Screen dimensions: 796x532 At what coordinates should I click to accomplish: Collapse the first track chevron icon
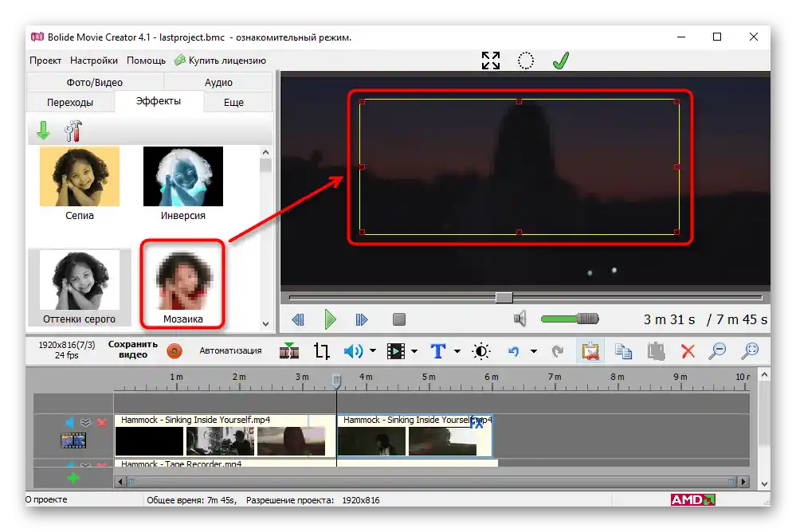click(86, 422)
